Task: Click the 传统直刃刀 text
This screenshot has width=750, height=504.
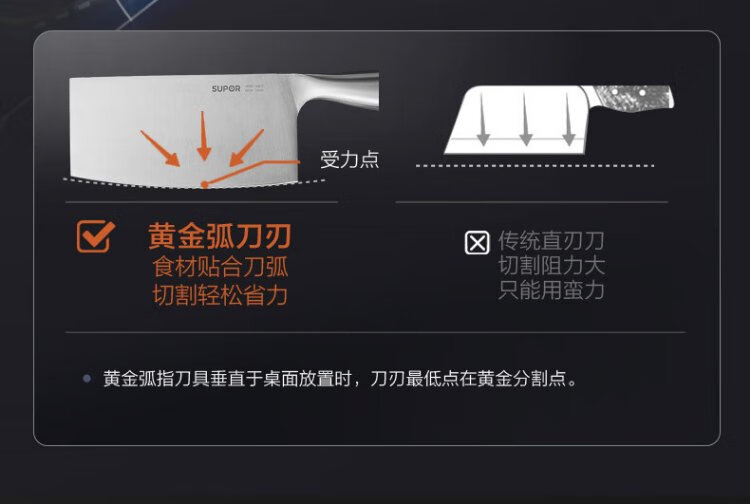Action: click(551, 241)
